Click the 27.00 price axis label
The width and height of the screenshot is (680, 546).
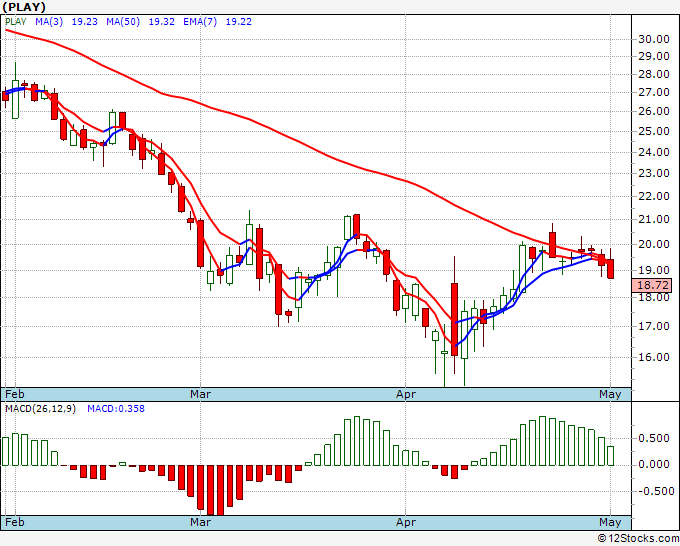[654, 92]
